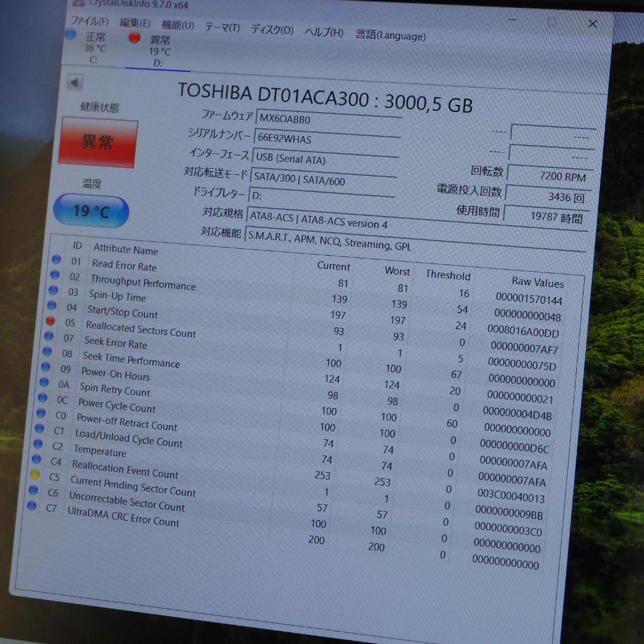Click the Current column header
The height and width of the screenshot is (644, 644).
(x=333, y=266)
